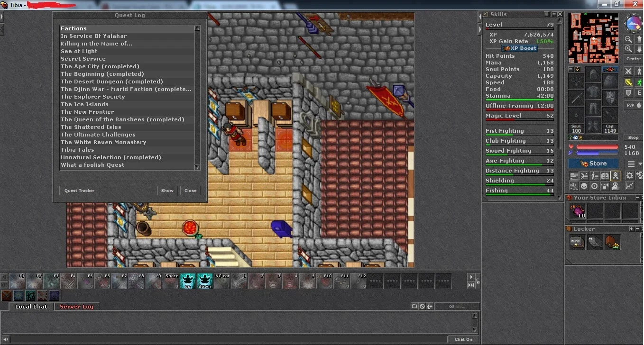Open the depot chest in Locker

(x=577, y=242)
